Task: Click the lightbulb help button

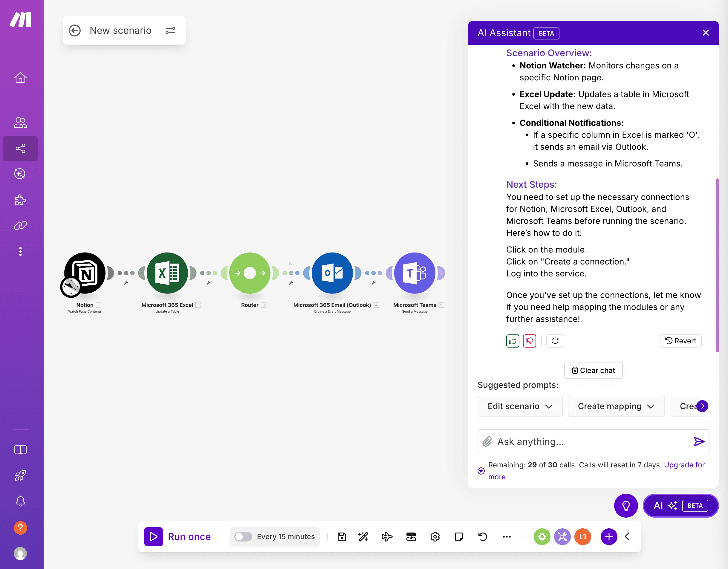Action: click(626, 505)
